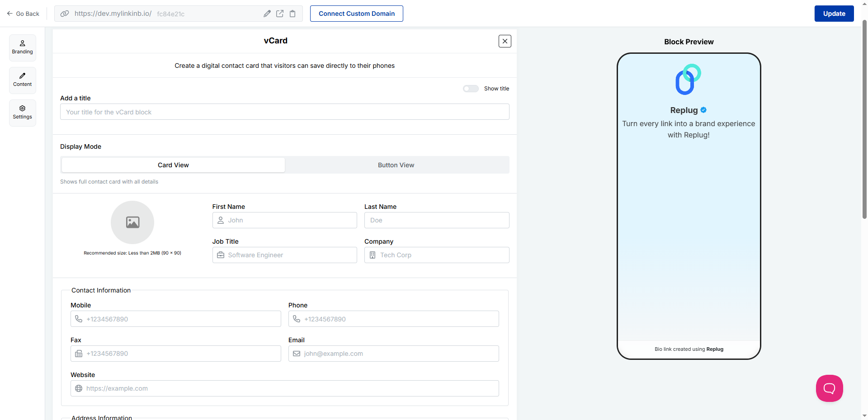
Task: Click the vCard title input field
Action: click(284, 112)
